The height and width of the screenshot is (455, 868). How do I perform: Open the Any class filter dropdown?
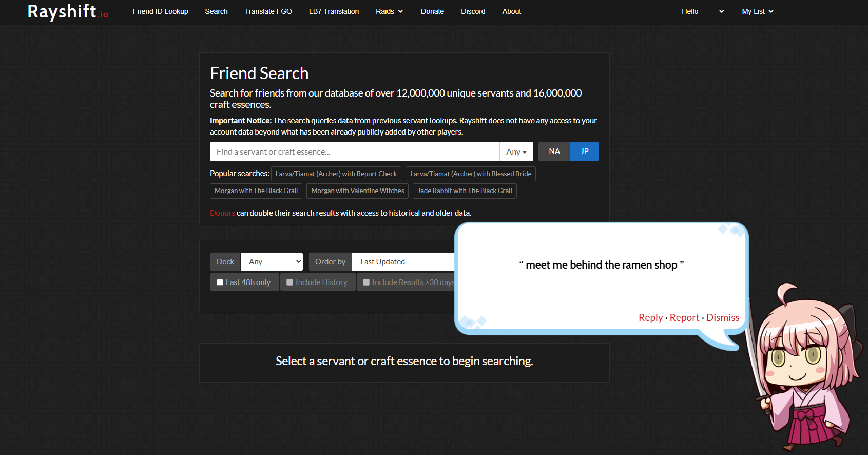[x=516, y=151]
